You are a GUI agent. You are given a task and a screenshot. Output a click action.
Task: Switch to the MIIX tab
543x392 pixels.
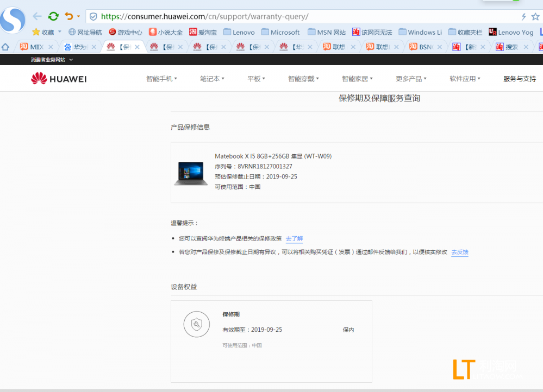(32, 47)
